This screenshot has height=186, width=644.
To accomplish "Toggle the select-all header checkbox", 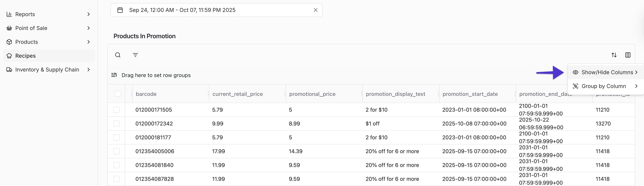I will coord(118,94).
